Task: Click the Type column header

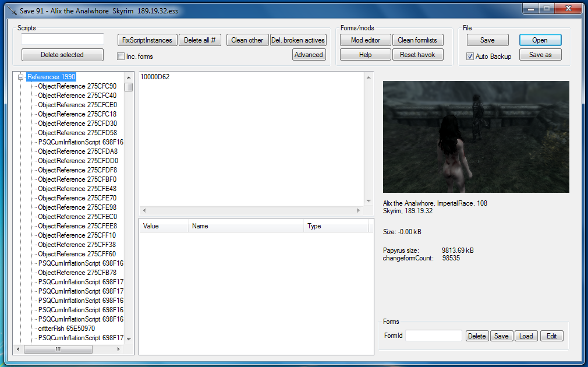Action: (336, 226)
